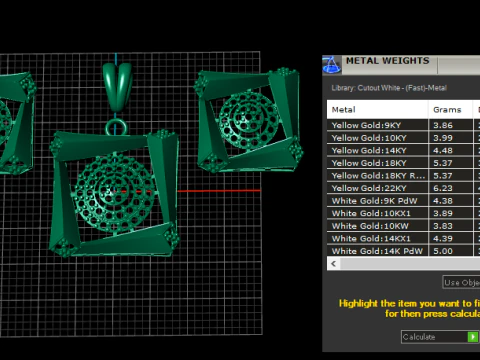Select the White Gold:9K PdW row
Screen dimensions: 480x360
[403, 201]
